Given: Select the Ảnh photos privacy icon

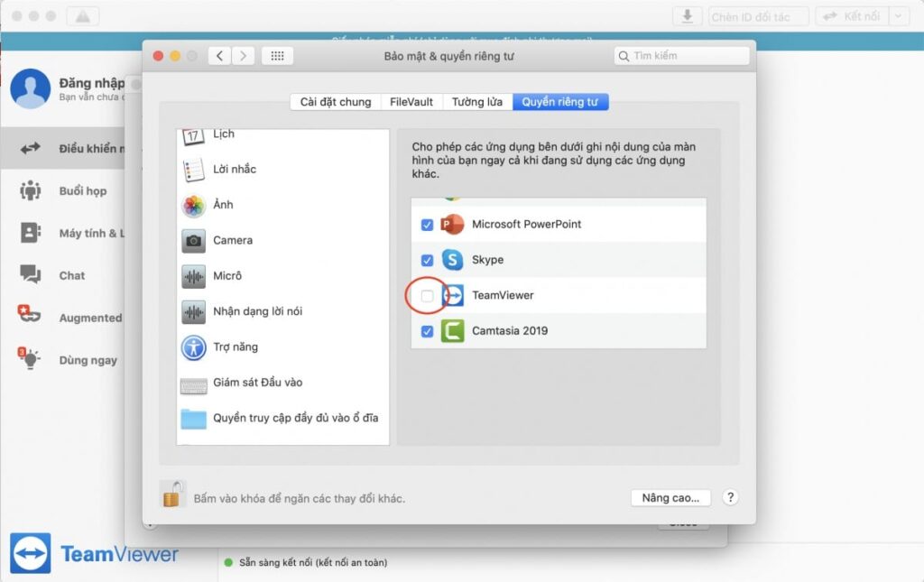Looking at the screenshot, I should [x=193, y=205].
